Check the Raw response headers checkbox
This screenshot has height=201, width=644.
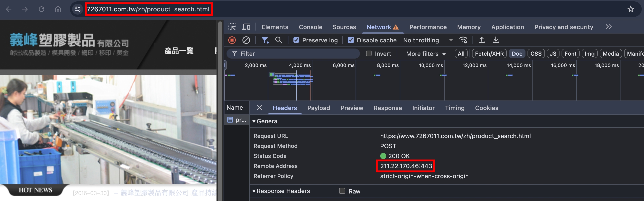342,191
